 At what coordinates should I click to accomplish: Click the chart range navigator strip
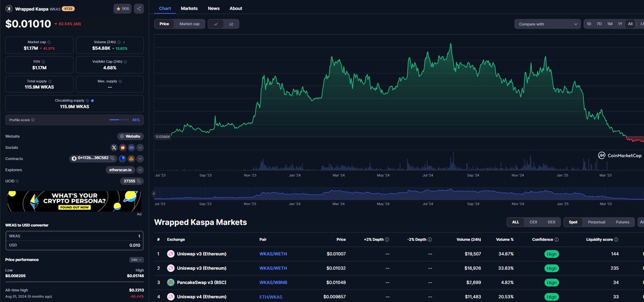pyautogui.click(x=399, y=193)
